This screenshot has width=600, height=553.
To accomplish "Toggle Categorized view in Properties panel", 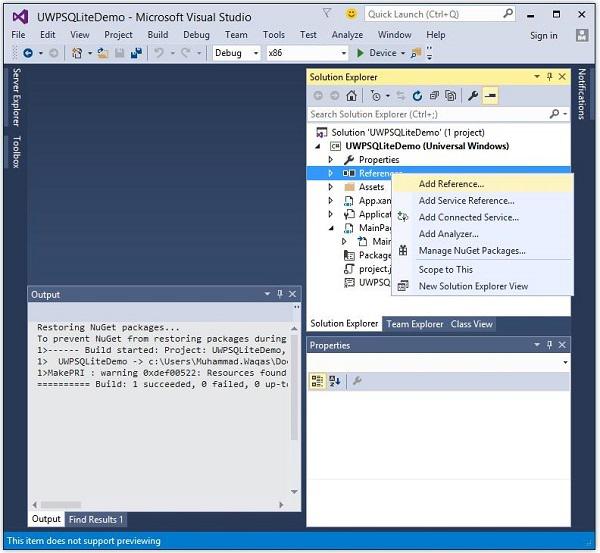I will click(x=317, y=381).
